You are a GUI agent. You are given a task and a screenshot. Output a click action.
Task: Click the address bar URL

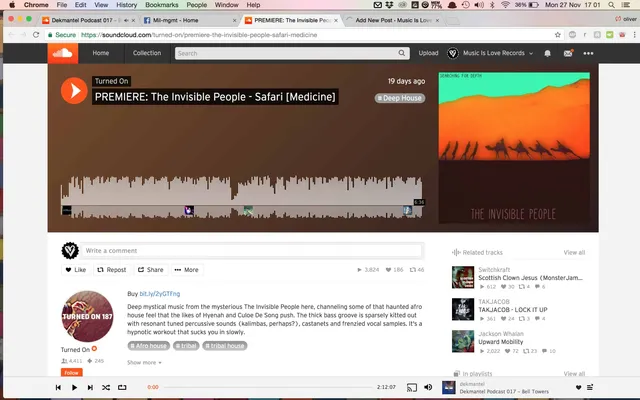(x=199, y=35)
